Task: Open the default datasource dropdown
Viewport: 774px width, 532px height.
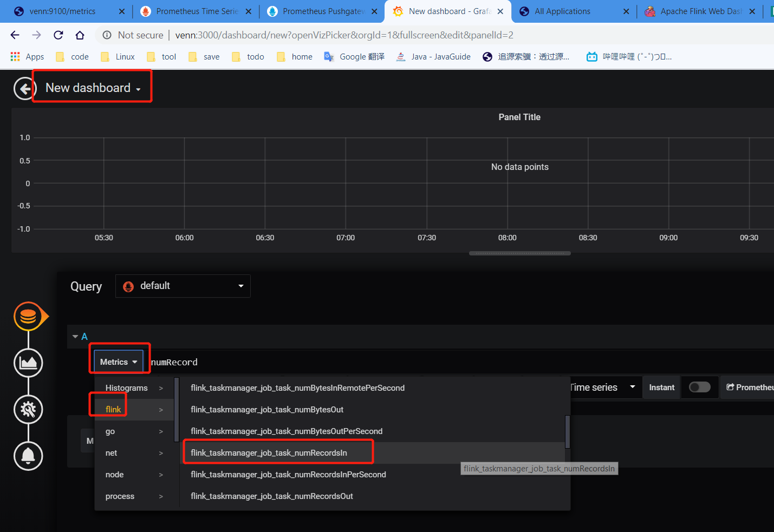Action: point(183,286)
